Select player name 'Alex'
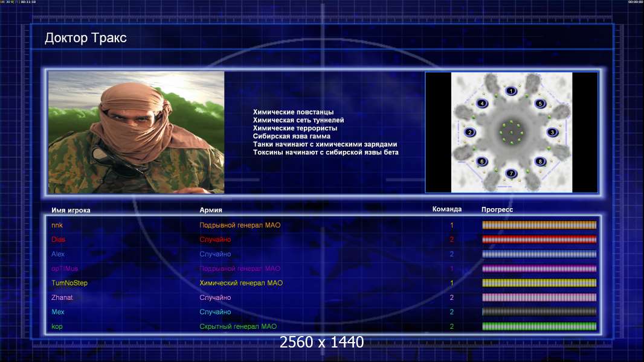The width and height of the screenshot is (644, 362). click(x=58, y=254)
